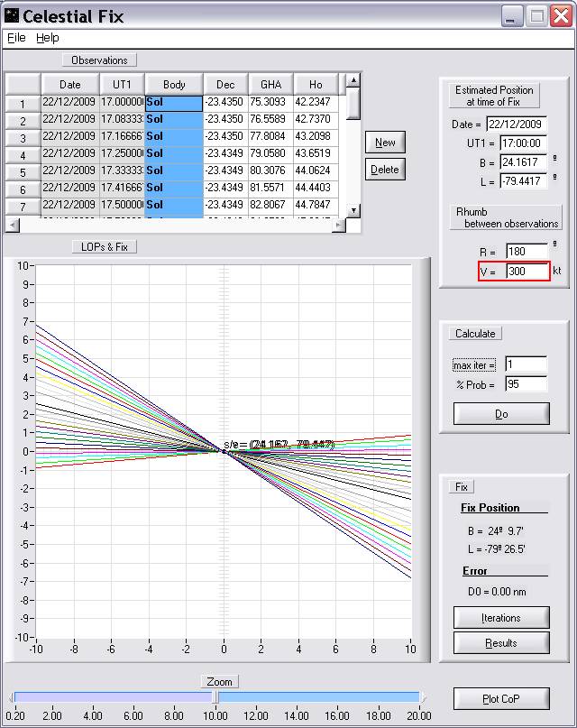Select row 3 header in observations
The height and width of the screenshot is (728, 577).
click(23, 138)
